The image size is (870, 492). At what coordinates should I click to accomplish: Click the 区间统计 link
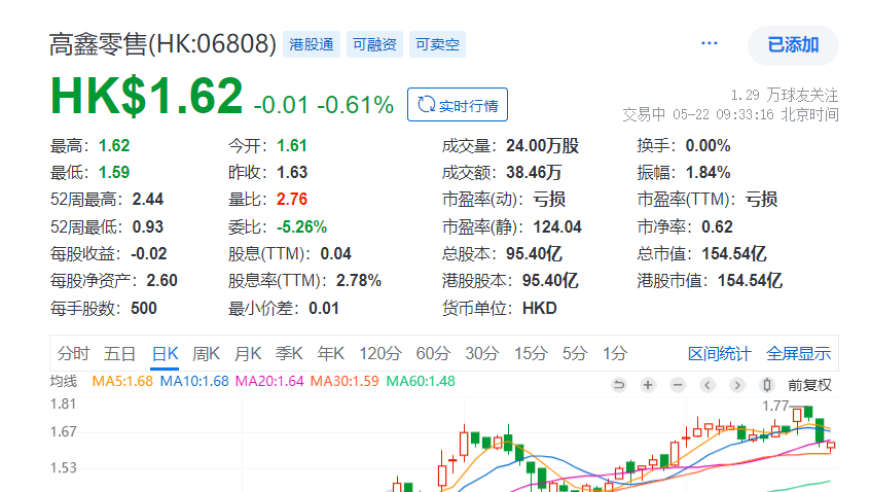(719, 353)
